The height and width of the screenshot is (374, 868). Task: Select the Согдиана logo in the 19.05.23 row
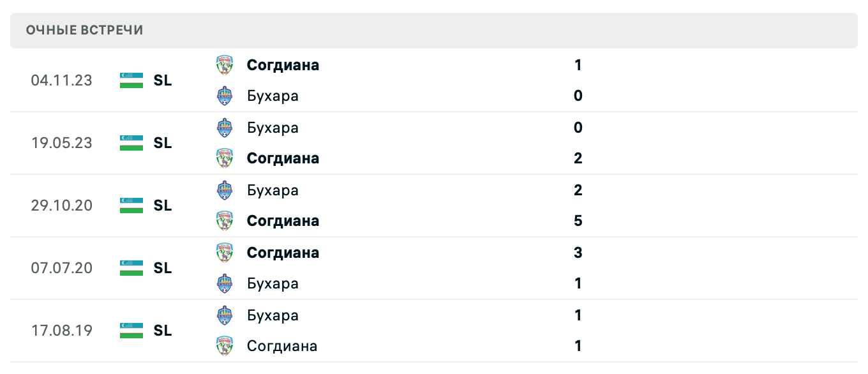coord(225,158)
